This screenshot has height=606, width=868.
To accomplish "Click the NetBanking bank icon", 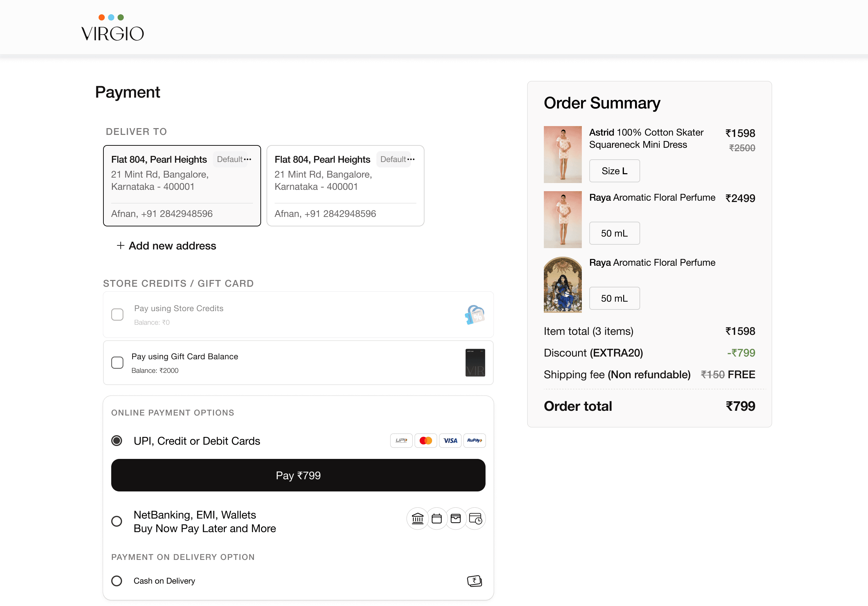I will click(417, 518).
